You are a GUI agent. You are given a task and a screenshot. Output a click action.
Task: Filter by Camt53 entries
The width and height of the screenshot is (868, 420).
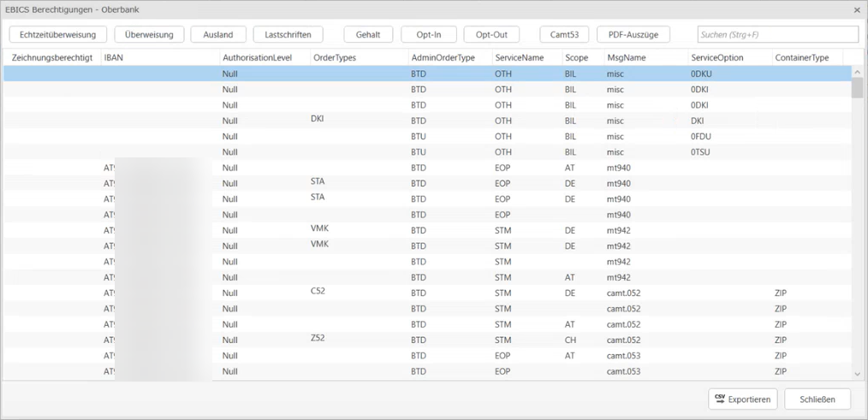tap(564, 35)
